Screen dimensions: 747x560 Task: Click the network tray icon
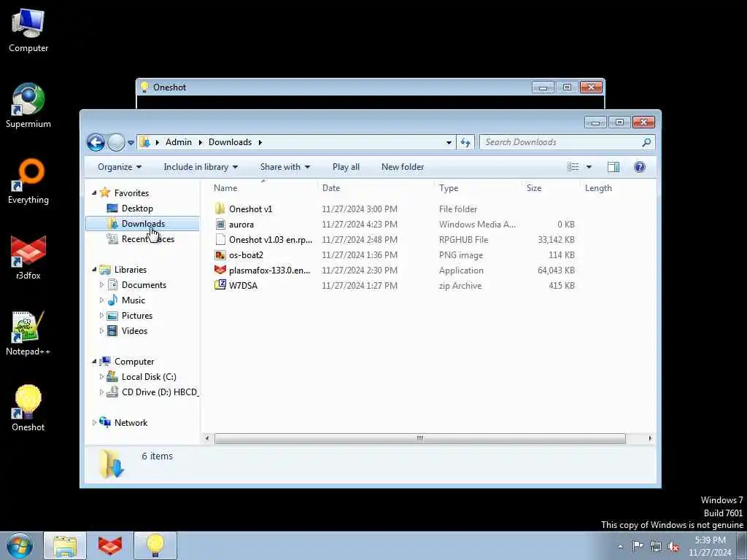point(656,546)
